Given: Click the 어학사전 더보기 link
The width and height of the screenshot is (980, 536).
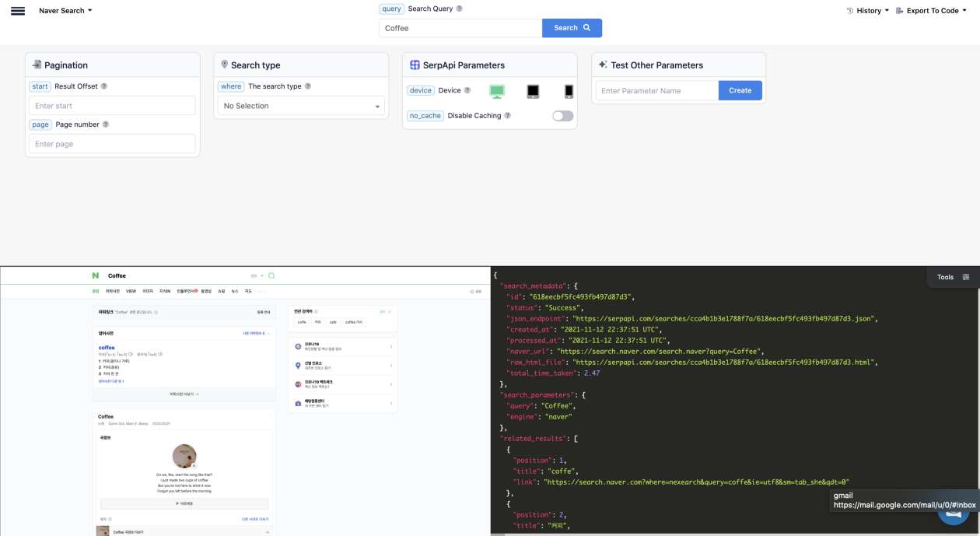Looking at the screenshot, I should (x=184, y=394).
